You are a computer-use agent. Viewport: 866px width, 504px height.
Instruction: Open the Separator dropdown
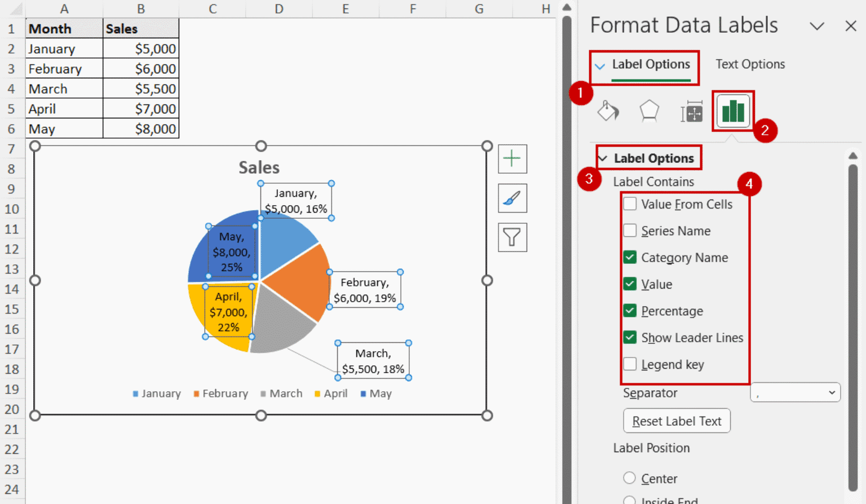[x=795, y=392]
